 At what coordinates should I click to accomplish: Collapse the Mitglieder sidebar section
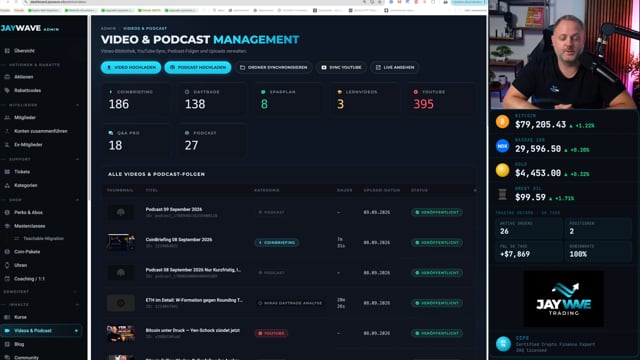click(77, 105)
